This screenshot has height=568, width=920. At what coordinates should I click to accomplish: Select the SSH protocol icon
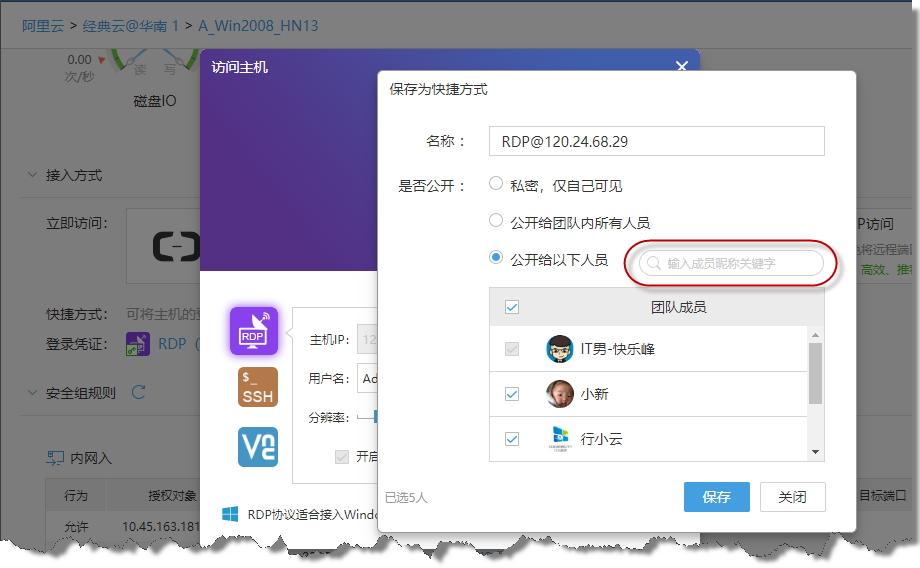click(x=257, y=387)
